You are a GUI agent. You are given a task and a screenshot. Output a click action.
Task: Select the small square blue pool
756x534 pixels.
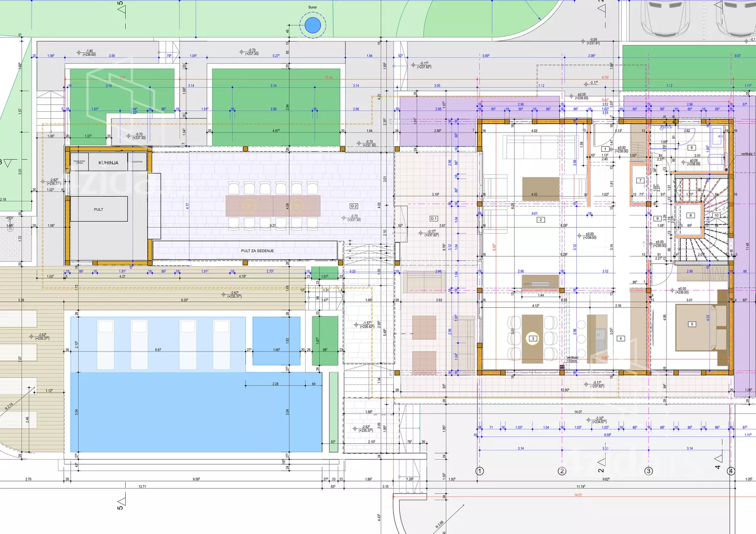(x=276, y=341)
